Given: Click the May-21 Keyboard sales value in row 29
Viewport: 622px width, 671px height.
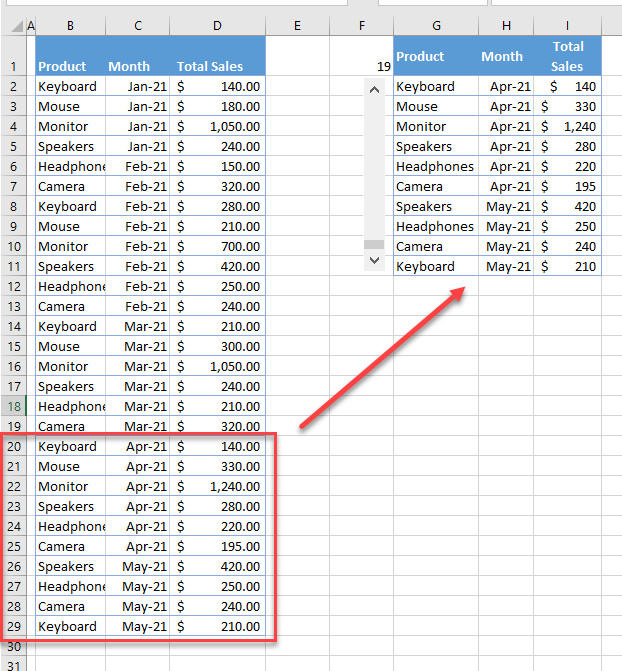Looking at the screenshot, I should [217, 626].
